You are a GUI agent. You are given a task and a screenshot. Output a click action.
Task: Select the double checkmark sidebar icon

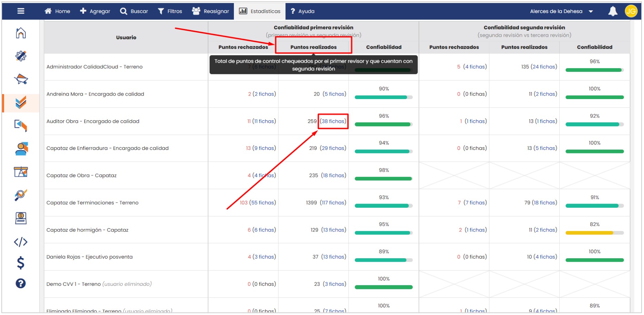tap(21, 102)
